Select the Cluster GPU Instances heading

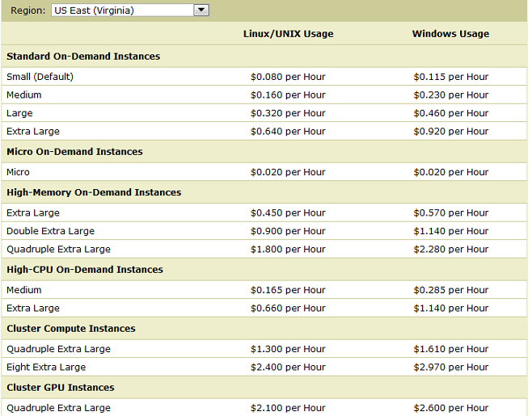tap(61, 388)
